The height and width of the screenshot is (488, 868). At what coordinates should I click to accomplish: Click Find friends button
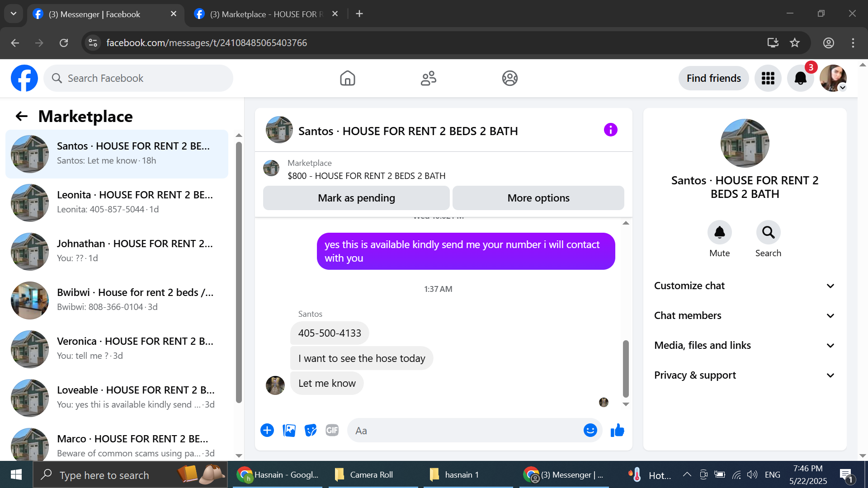point(713,78)
